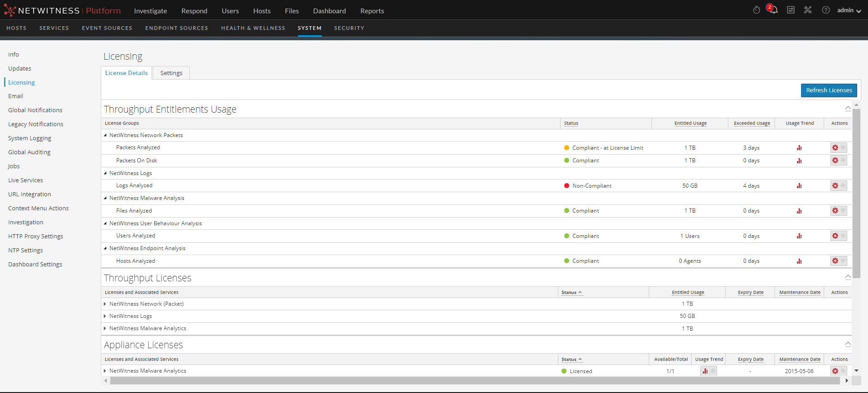
Task: Click the Refresh Licenses button
Action: click(x=829, y=90)
